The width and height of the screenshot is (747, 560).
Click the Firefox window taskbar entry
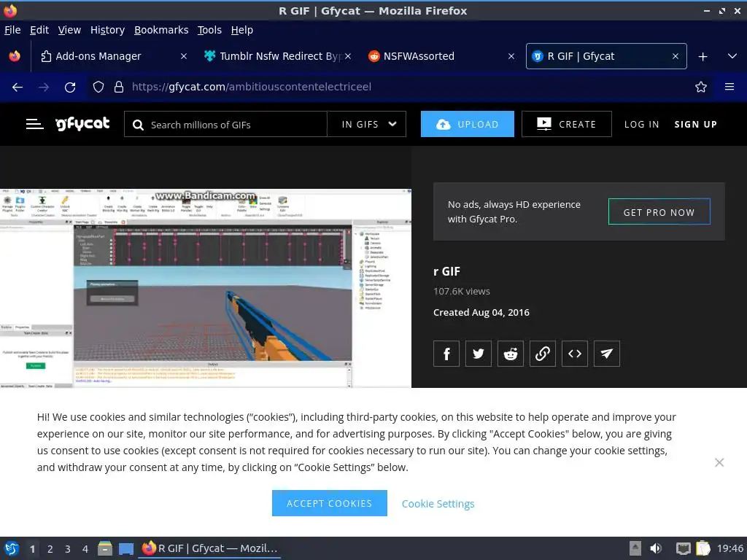click(209, 548)
